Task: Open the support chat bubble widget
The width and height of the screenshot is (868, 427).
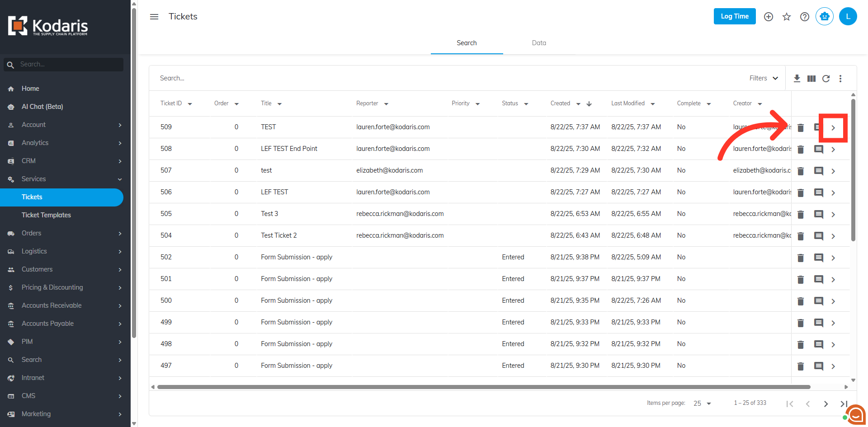Action: point(856,414)
